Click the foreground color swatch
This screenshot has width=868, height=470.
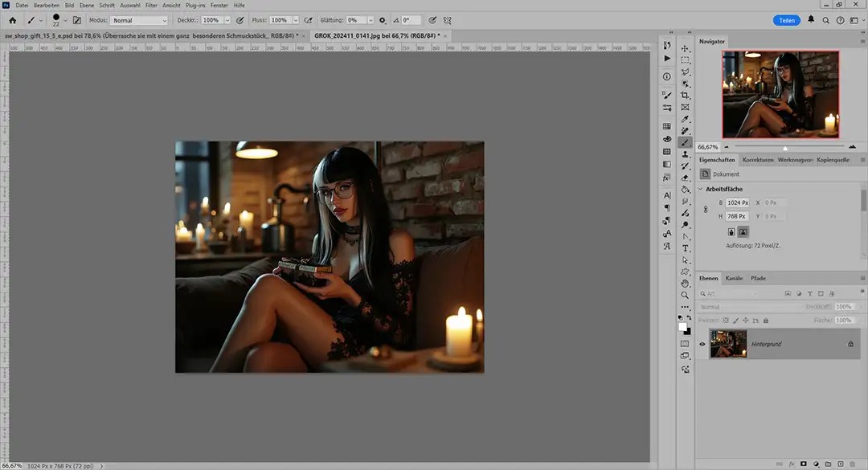pos(683,327)
